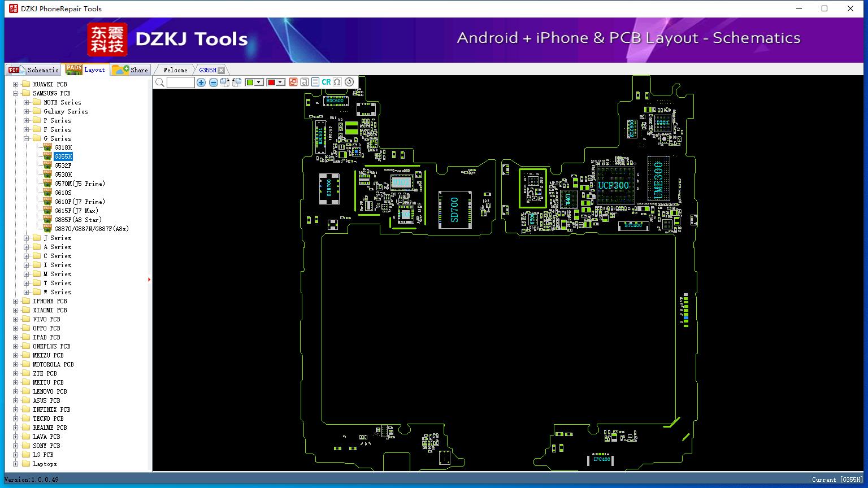The width and height of the screenshot is (868, 488).
Task: Toggle the CR components display
Action: 326,82
